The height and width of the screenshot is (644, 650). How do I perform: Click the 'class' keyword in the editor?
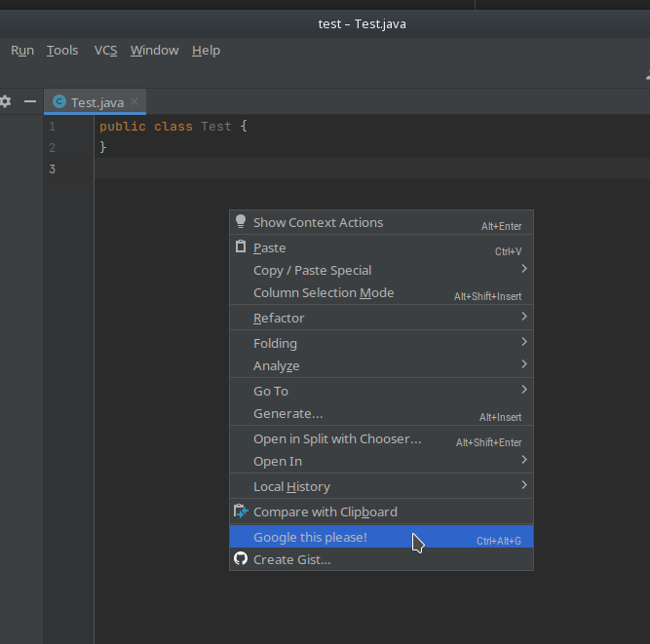pyautogui.click(x=173, y=127)
